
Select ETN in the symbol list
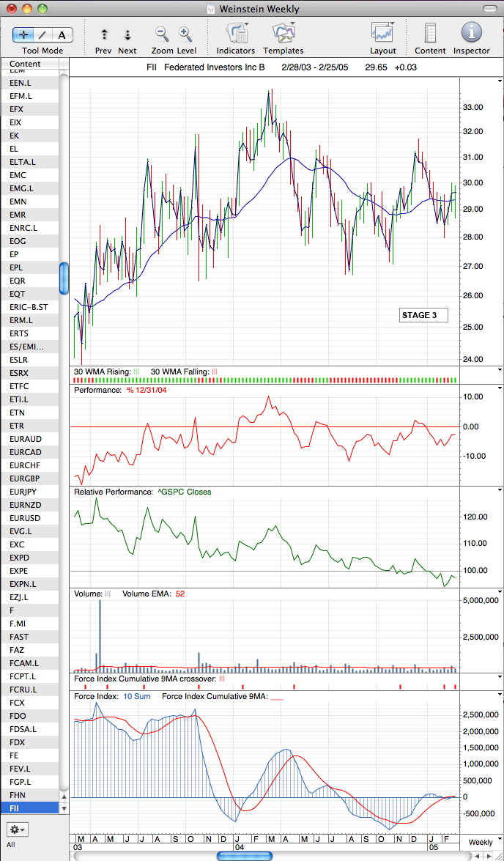pos(29,413)
